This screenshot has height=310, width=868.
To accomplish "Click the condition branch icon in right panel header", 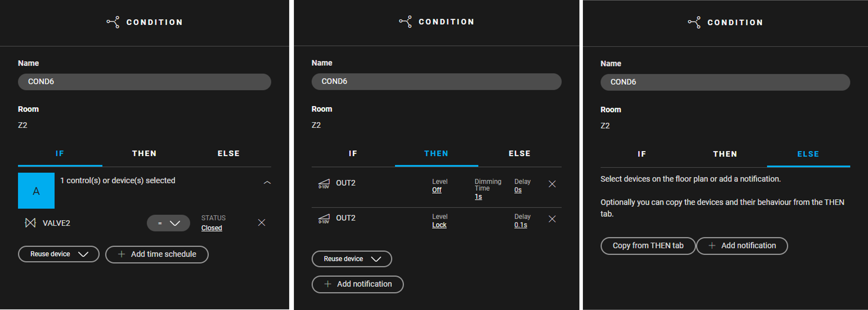I will click(694, 23).
